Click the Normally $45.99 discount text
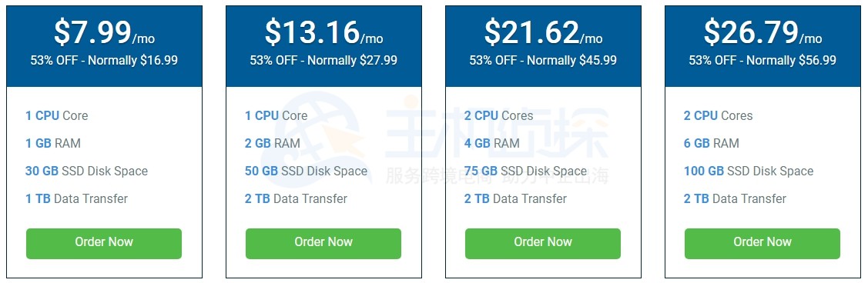 point(571,60)
